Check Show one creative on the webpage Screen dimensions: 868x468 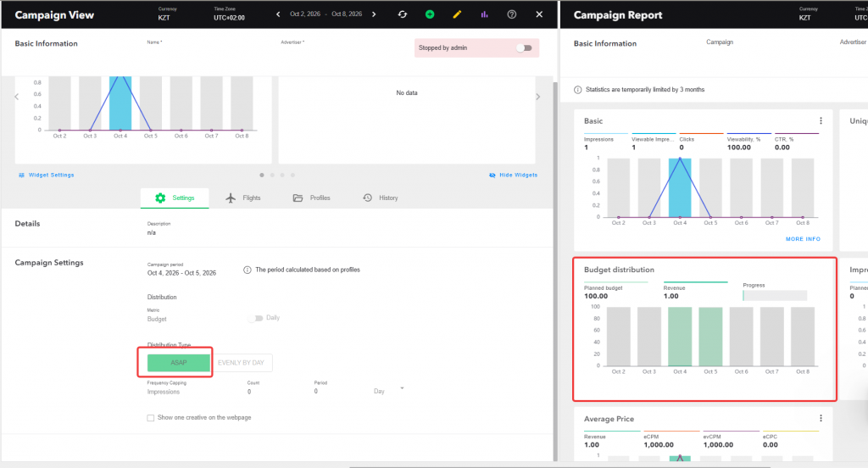pos(151,418)
